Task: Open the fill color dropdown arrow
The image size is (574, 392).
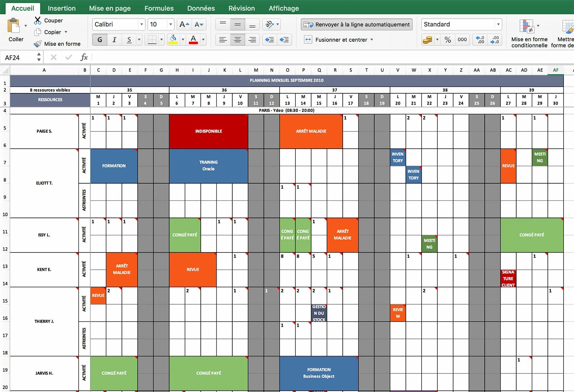Action: [x=183, y=40]
